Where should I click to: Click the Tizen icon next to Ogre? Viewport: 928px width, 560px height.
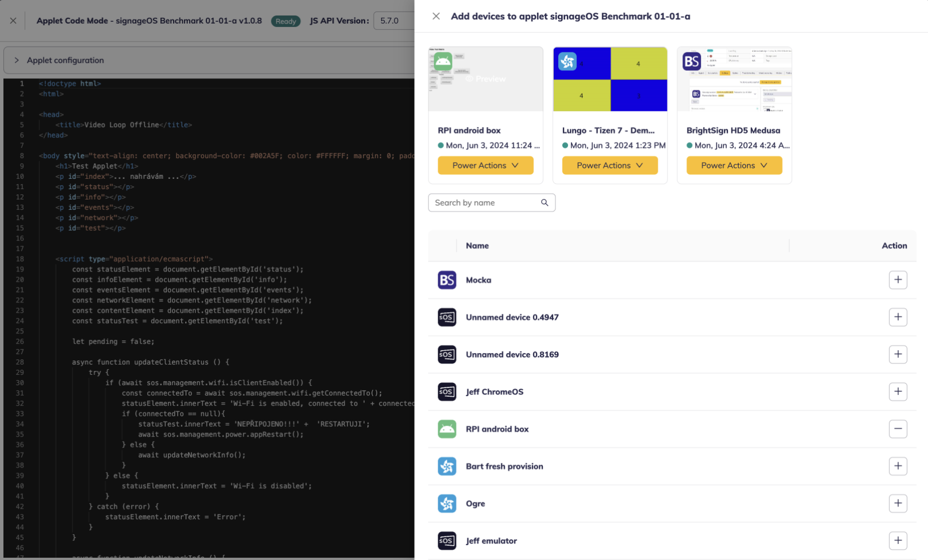447,504
